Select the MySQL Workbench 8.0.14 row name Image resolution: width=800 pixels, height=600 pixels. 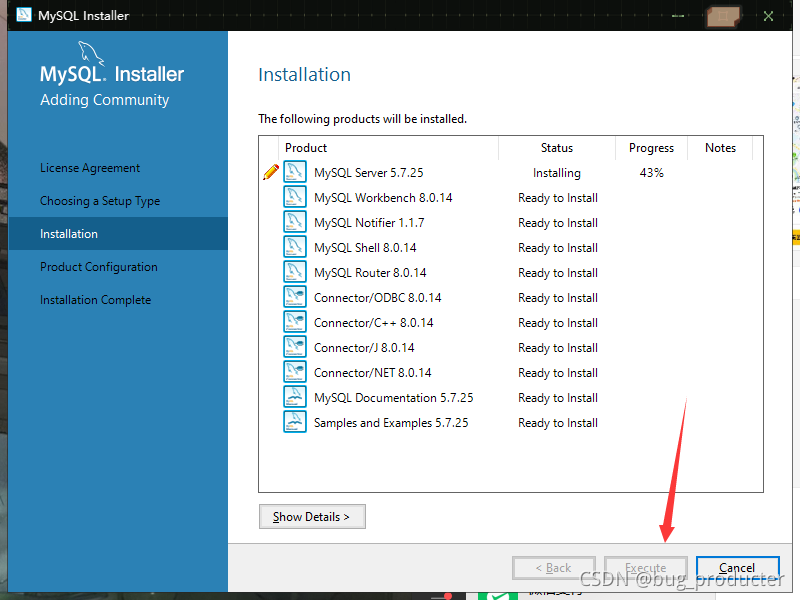tap(383, 198)
